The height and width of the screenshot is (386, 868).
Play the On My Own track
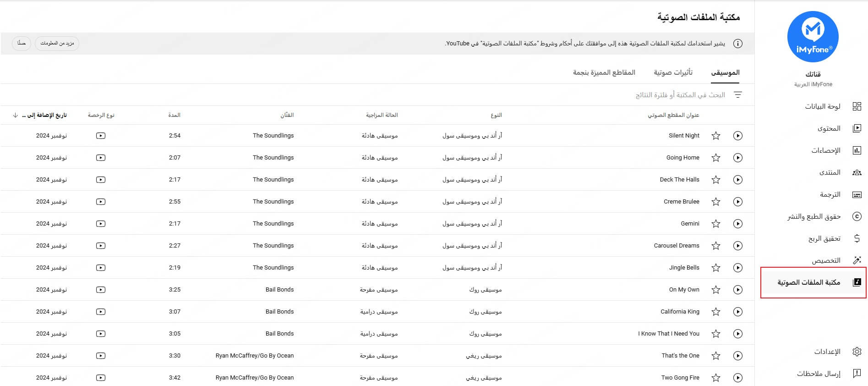pos(737,290)
